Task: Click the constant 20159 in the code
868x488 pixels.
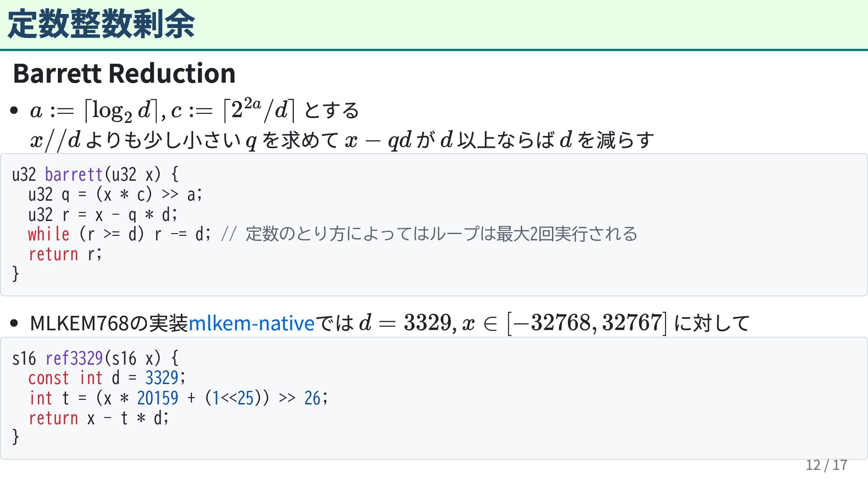Action: [157, 398]
